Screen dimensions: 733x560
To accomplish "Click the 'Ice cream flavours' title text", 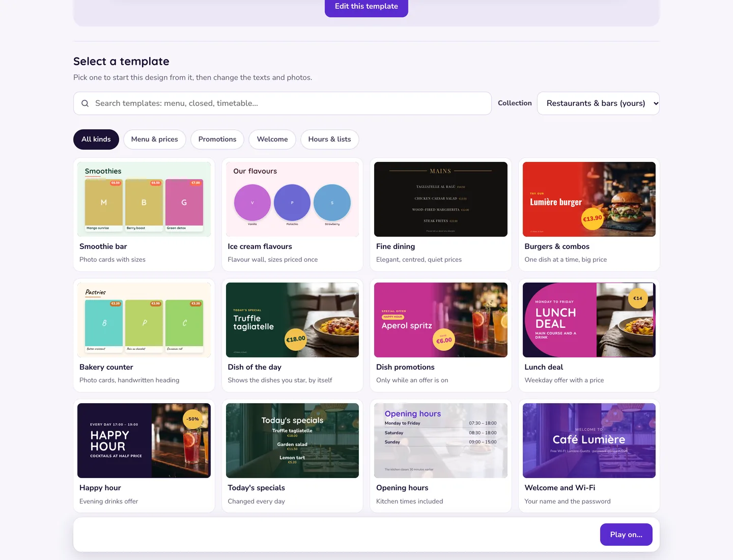I will pyautogui.click(x=260, y=246).
